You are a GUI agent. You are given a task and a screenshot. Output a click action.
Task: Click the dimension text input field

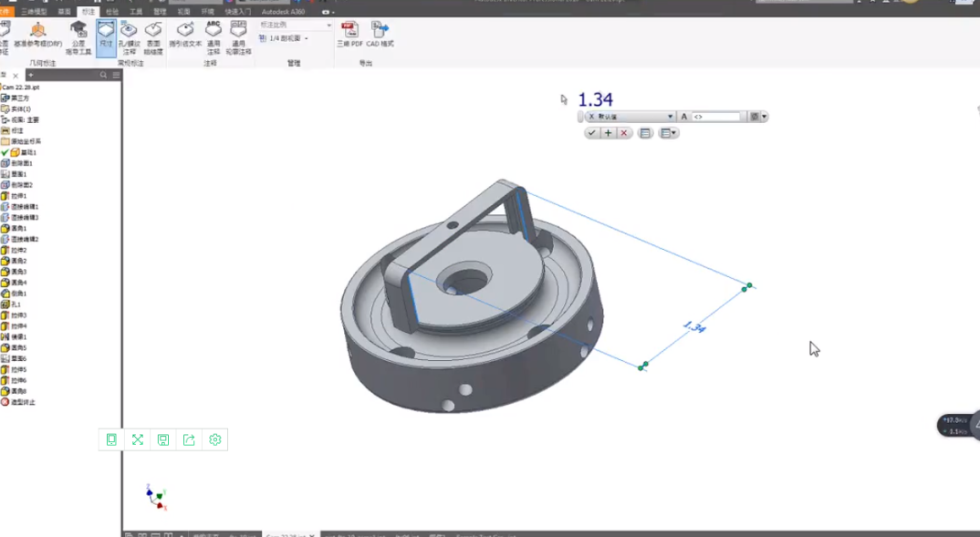717,117
